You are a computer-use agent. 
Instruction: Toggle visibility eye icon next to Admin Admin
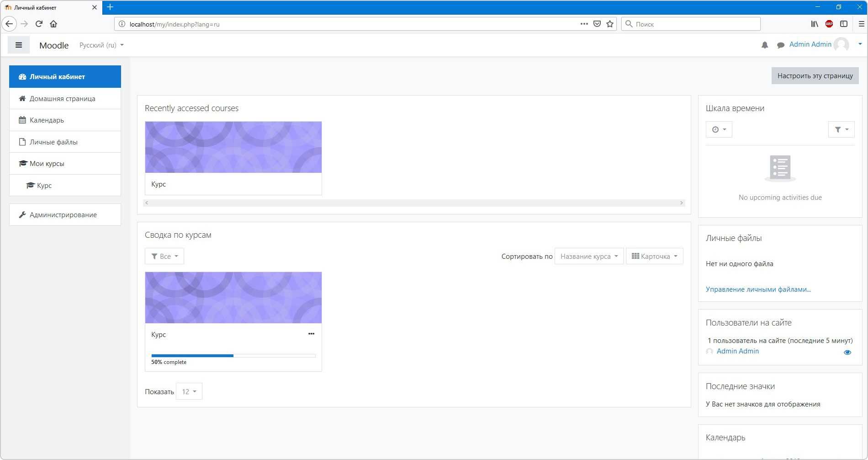tap(847, 352)
